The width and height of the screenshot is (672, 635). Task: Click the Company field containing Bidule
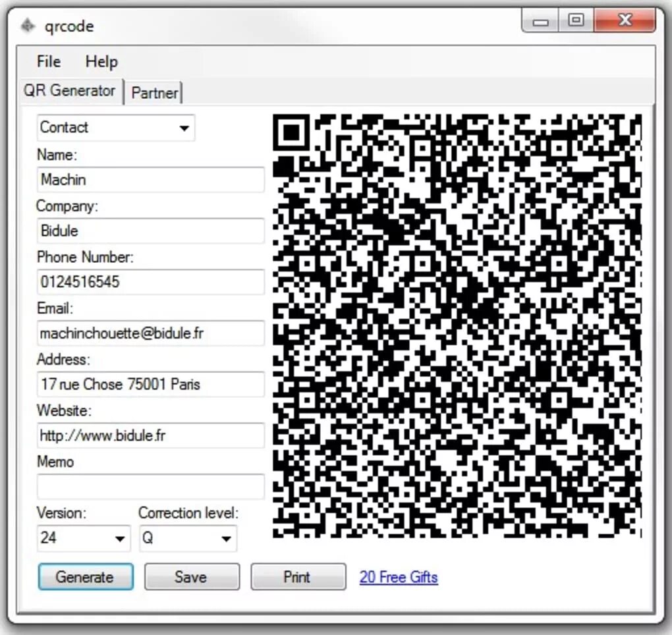(x=150, y=231)
